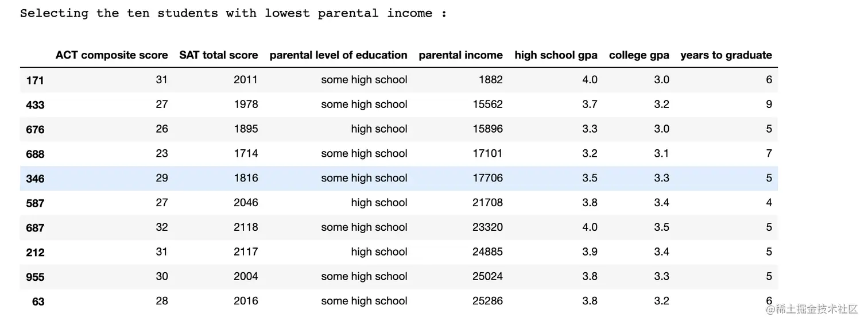Image resolution: width=868 pixels, height=325 pixels.
Task: Click row index 433
Action: [35, 105]
